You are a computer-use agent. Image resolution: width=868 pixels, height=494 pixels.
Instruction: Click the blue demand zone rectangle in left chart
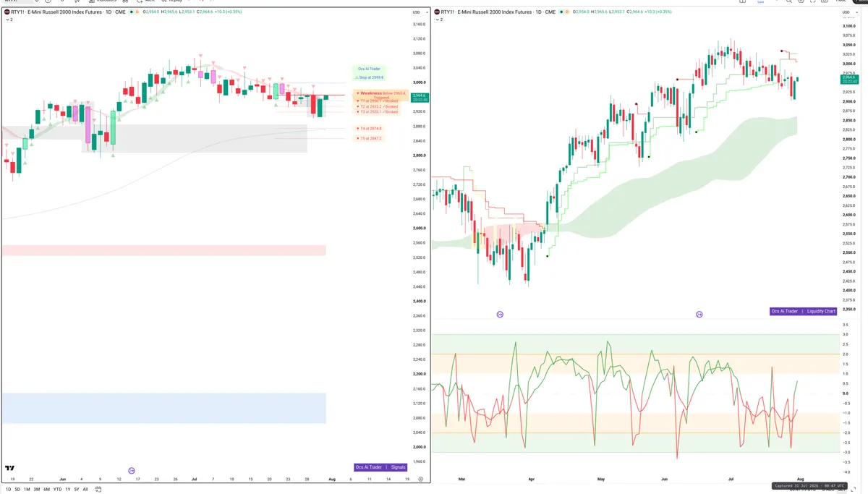[x=163, y=408]
